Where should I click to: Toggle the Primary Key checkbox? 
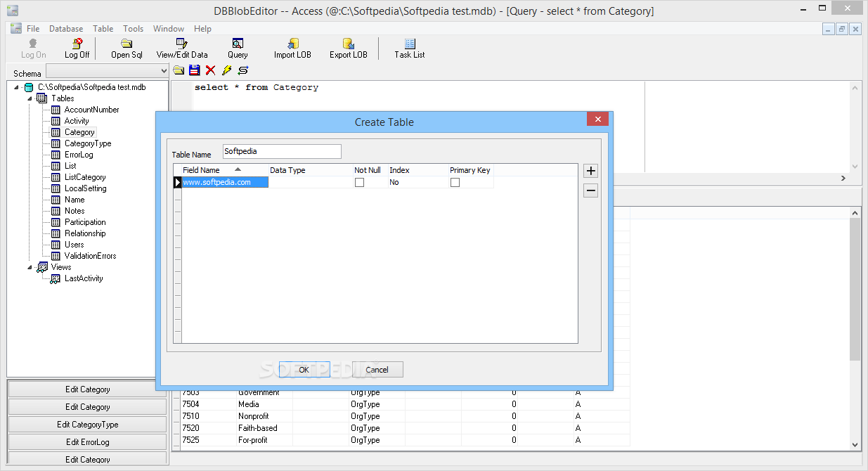455,183
